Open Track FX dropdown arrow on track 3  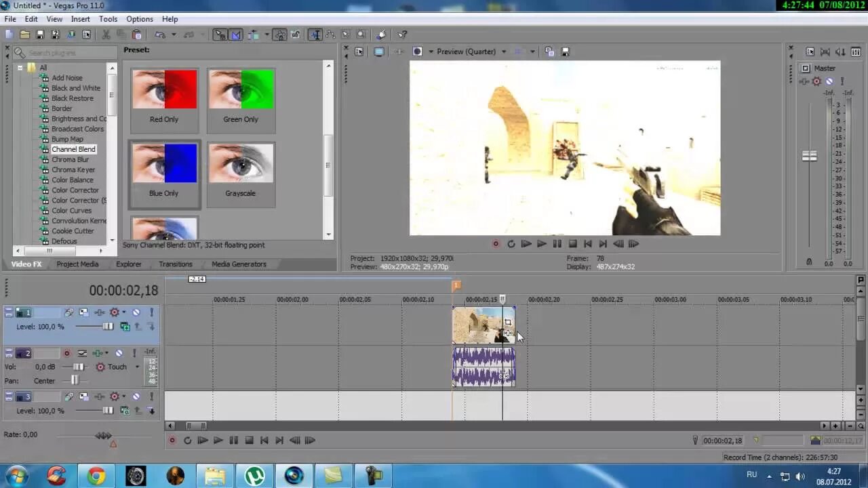tap(124, 396)
